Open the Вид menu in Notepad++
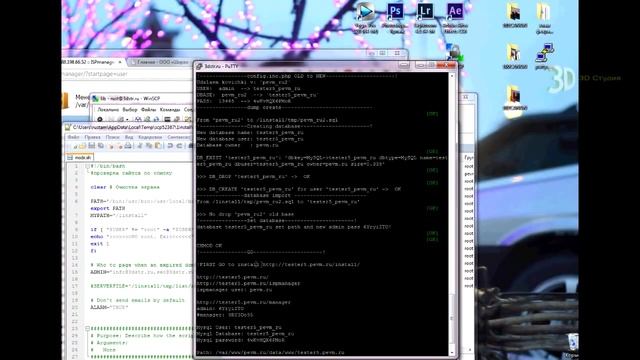Screen dimensions: 640x360 pyautogui.click(x=129, y=137)
